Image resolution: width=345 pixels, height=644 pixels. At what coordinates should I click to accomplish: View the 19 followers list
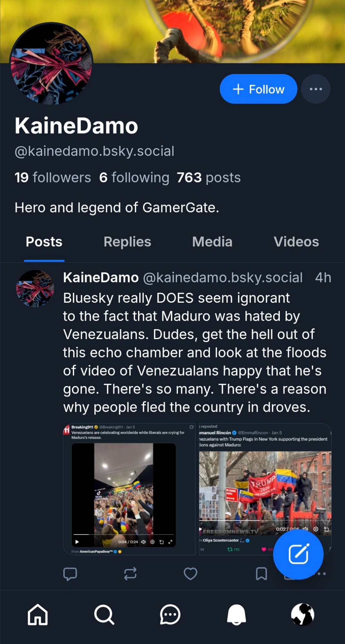pos(53,177)
